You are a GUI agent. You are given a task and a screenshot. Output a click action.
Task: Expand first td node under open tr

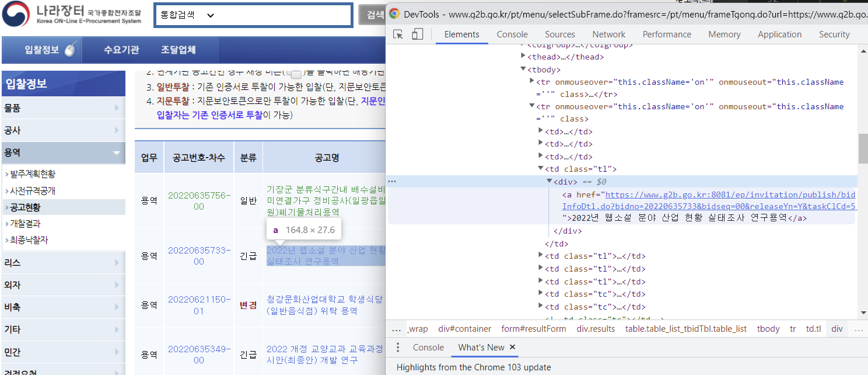(541, 131)
